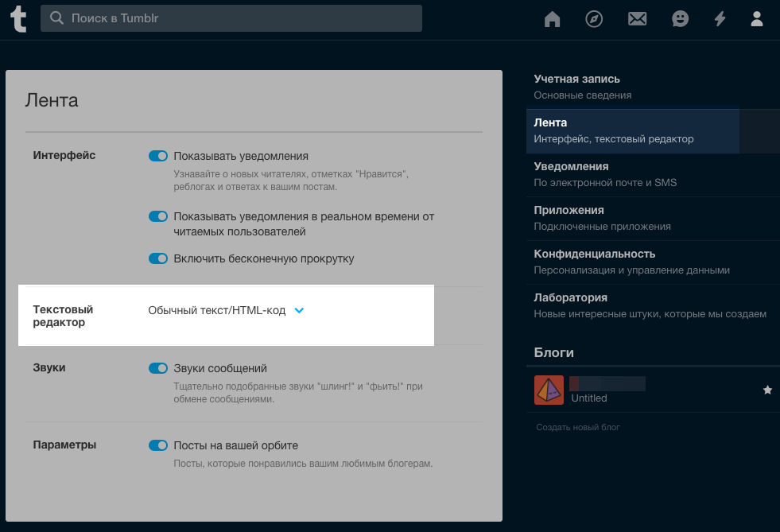The image size is (780, 532).
Task: Click the Tumblr logo icon
Action: pyautogui.click(x=18, y=19)
